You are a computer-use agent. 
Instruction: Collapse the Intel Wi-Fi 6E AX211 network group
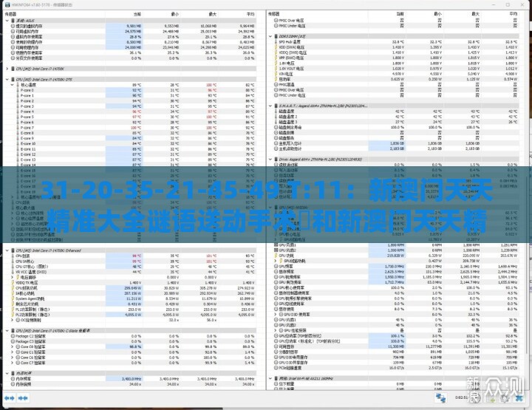[x=270, y=378]
